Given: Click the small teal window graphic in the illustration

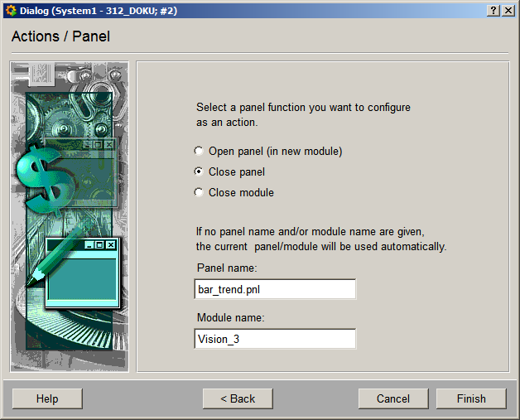Looking at the screenshot, I should [81, 270].
